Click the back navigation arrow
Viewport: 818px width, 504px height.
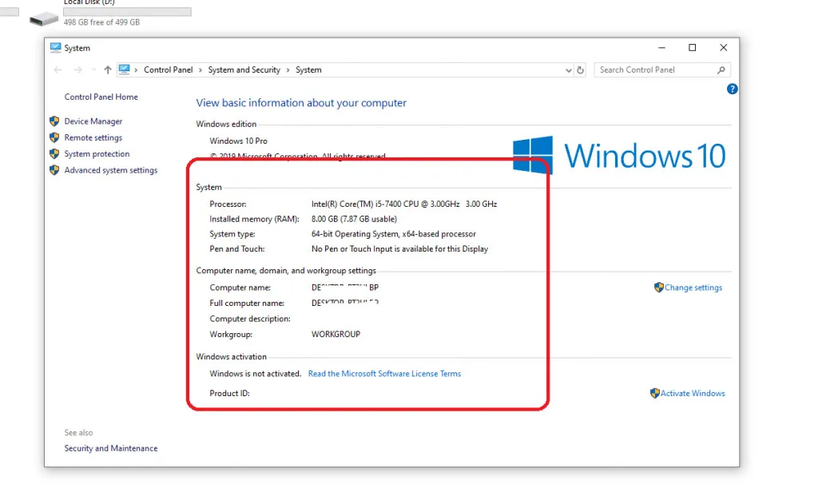(x=58, y=70)
